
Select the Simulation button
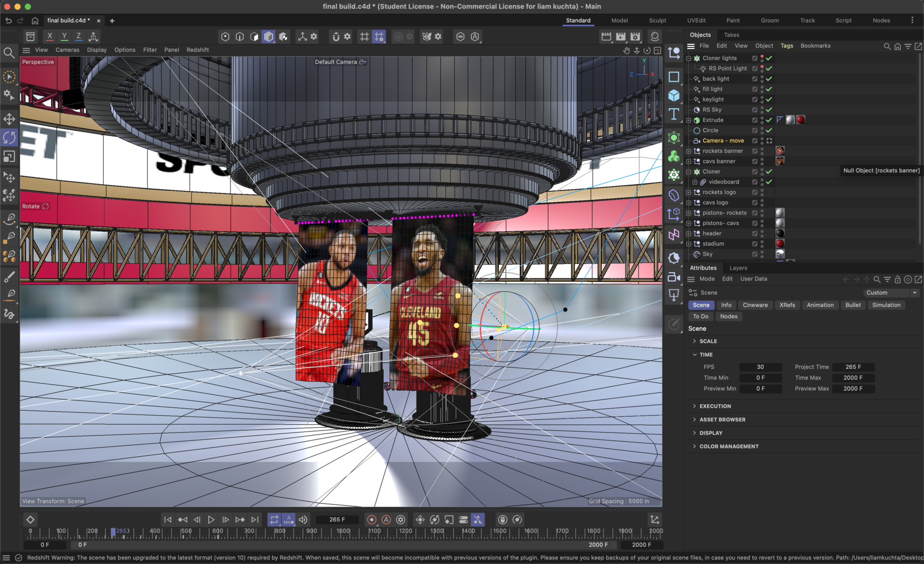[886, 305]
